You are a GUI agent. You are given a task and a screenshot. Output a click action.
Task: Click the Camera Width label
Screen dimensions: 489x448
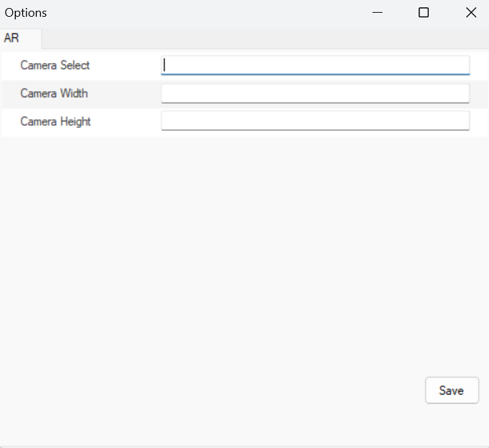click(54, 93)
